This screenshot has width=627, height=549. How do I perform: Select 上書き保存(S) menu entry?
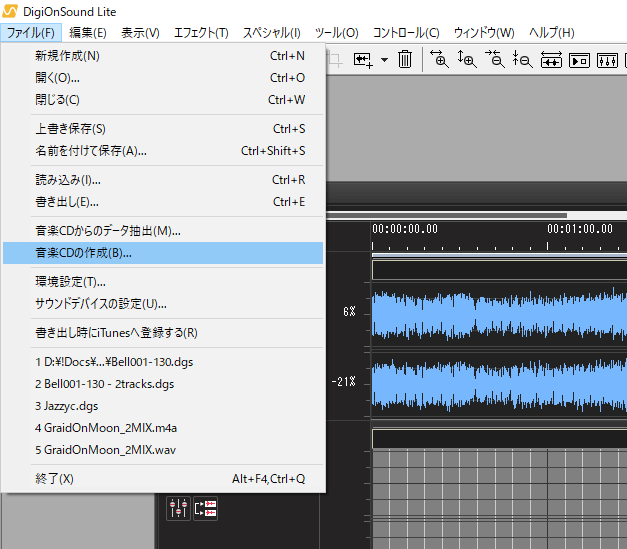pyautogui.click(x=163, y=129)
